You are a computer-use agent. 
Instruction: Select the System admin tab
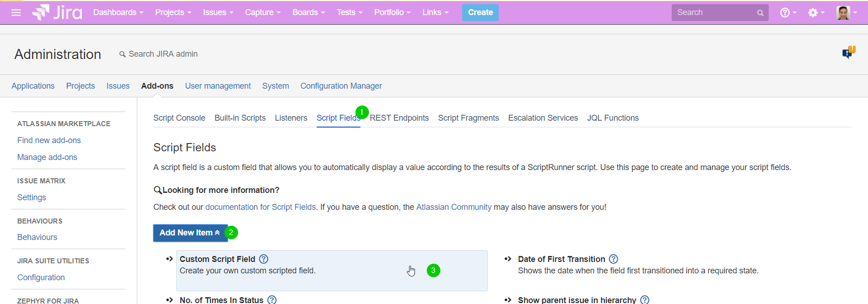[275, 86]
